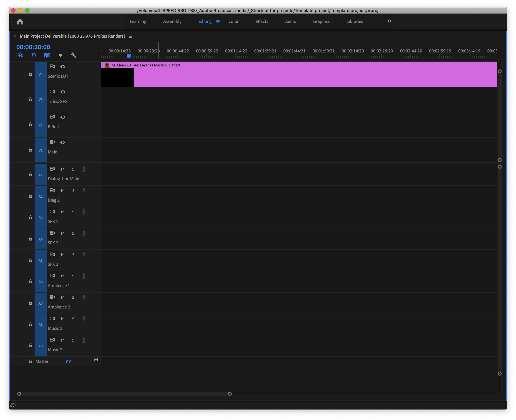Toggle Linked Selection icon

(x=47, y=55)
